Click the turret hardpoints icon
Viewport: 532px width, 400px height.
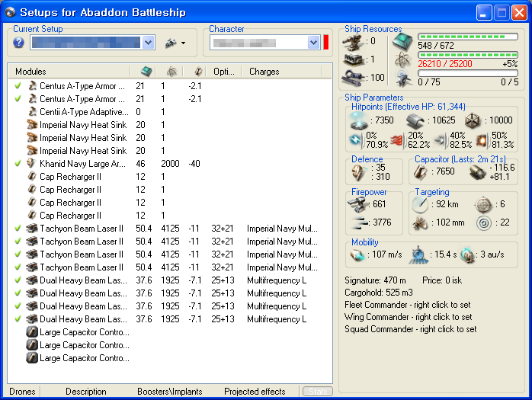353,41
